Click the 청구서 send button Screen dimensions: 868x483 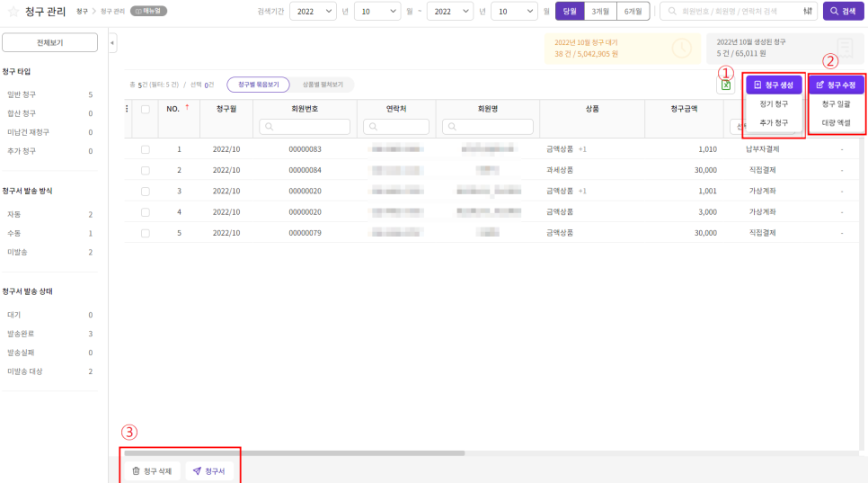pyautogui.click(x=209, y=471)
